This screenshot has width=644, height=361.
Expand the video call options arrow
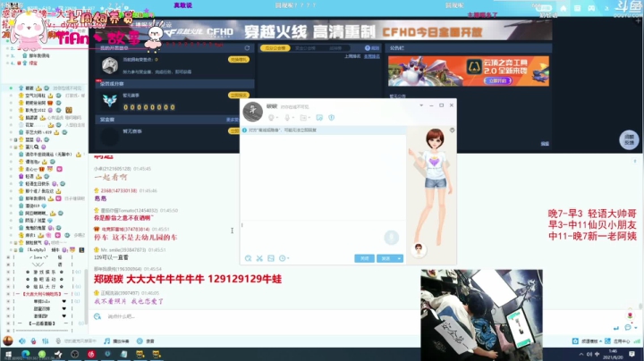[276, 118]
